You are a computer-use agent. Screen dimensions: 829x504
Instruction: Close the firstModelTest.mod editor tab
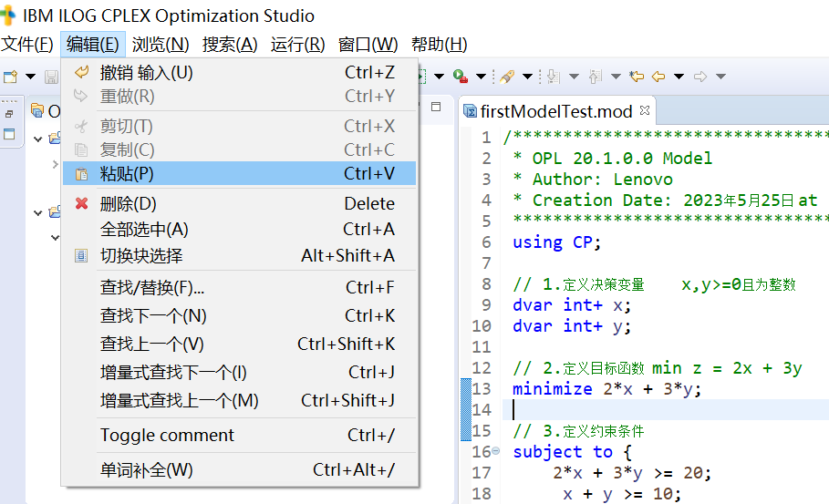point(645,110)
